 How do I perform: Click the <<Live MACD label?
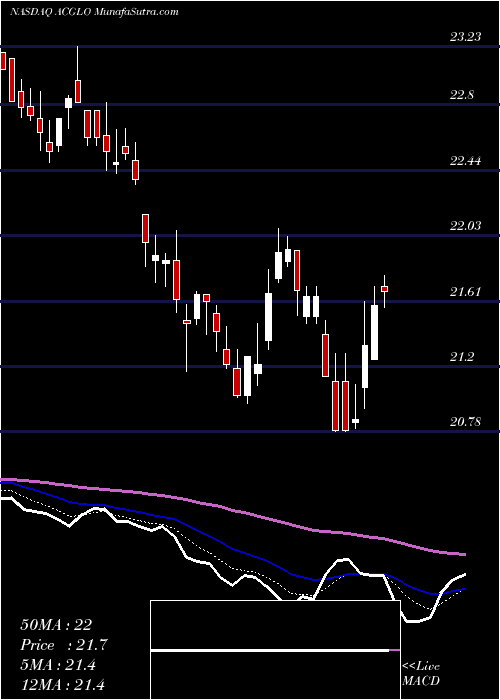point(421,674)
